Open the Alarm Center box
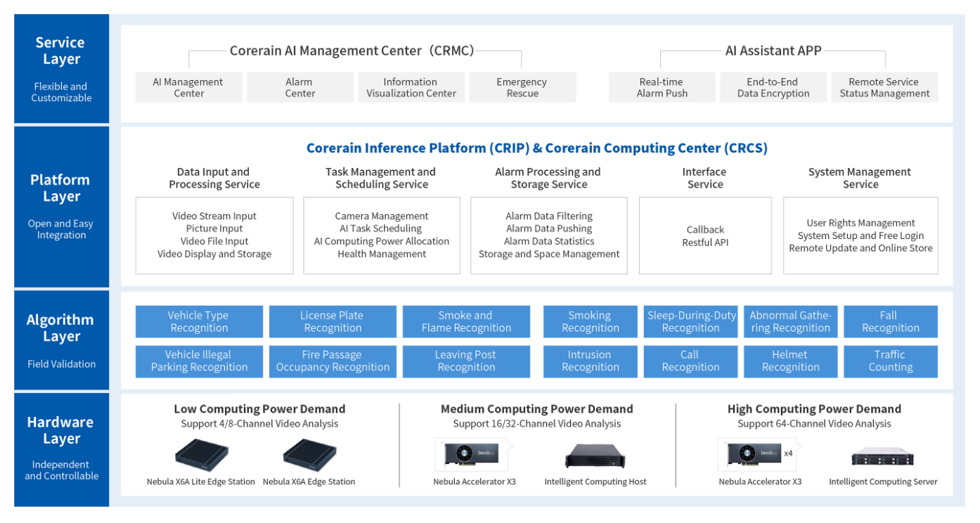The height and width of the screenshot is (523, 980). coord(299,88)
